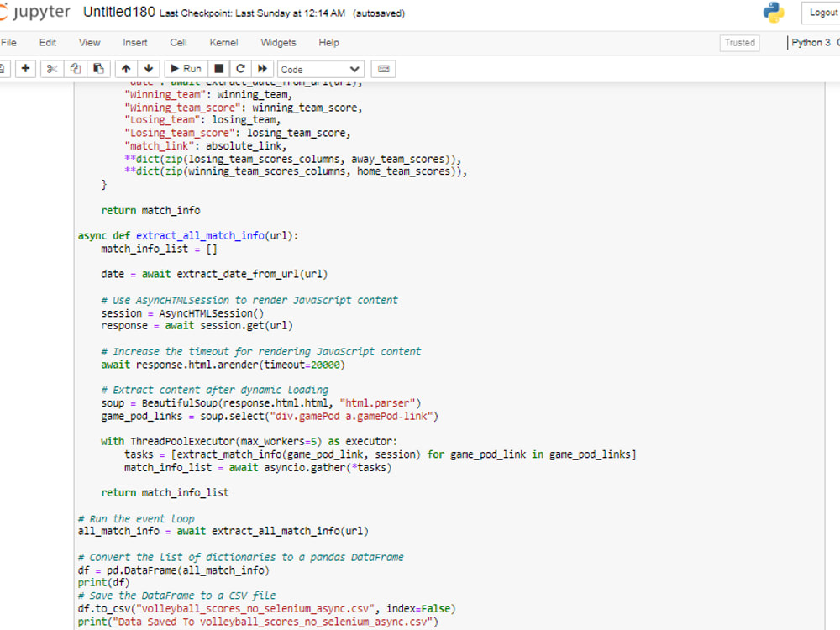
Task: Insert a new cell below
Action: pos(25,68)
